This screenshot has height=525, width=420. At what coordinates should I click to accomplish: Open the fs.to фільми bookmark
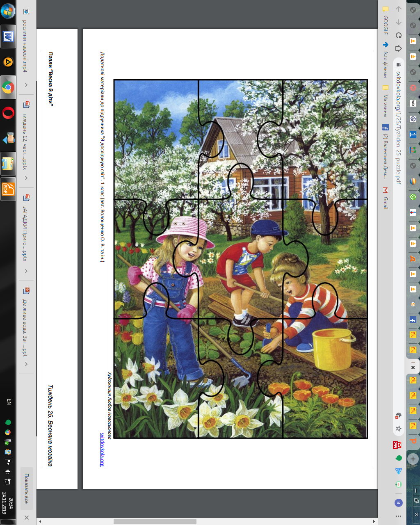(386, 61)
